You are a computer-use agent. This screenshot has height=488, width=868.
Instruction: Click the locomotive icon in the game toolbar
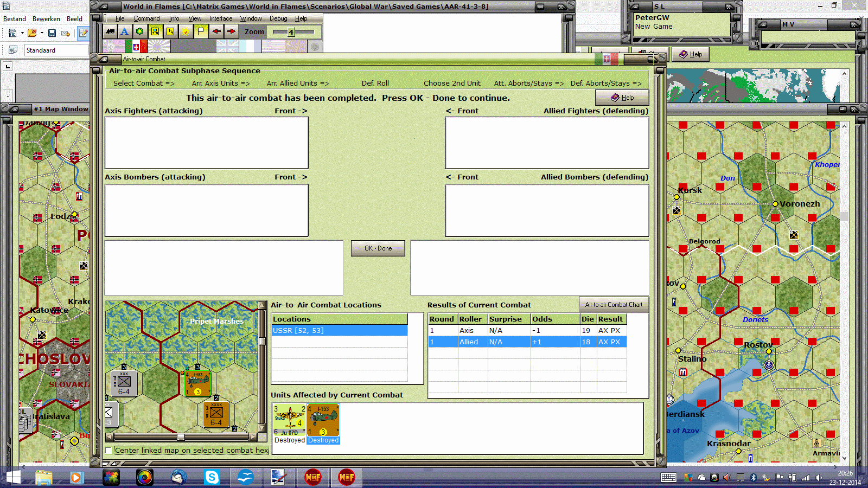pos(110,31)
